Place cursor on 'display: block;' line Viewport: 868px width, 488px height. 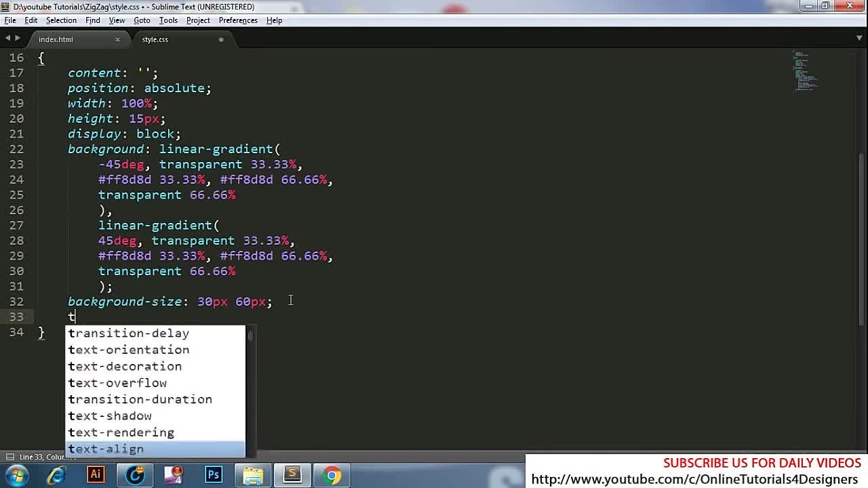[124, 134]
